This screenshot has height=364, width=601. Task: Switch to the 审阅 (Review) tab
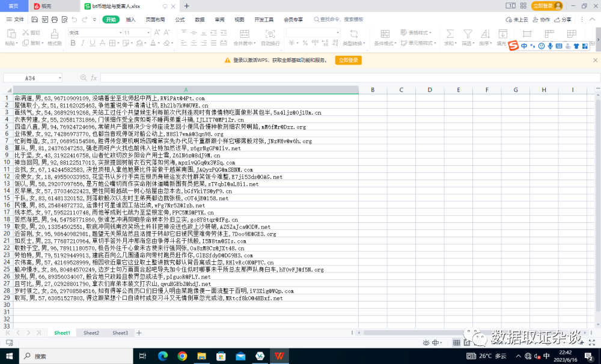click(219, 20)
